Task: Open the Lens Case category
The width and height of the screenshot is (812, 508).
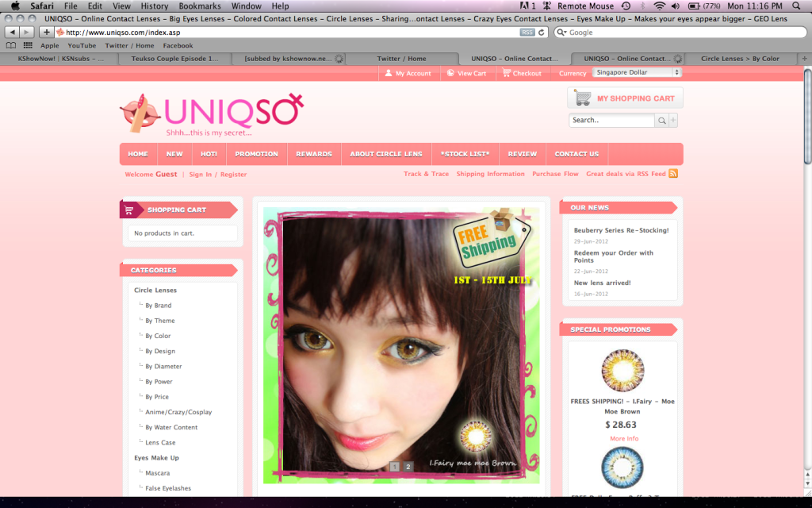Action: tap(160, 443)
